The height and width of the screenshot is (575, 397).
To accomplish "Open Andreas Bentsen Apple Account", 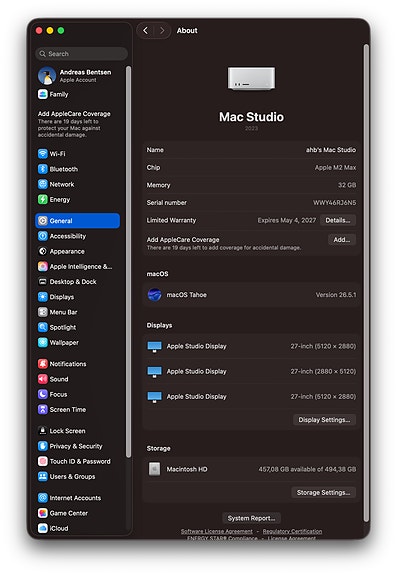I will [x=75, y=76].
